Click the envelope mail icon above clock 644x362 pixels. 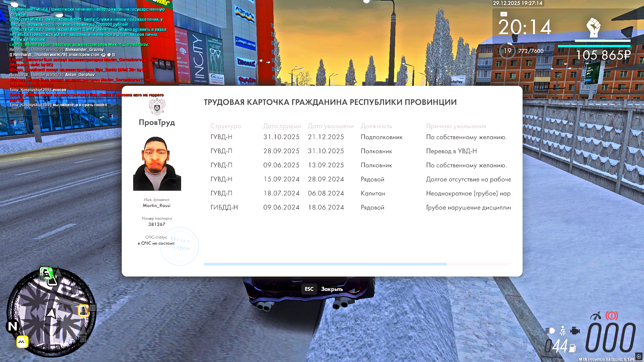(503, 14)
